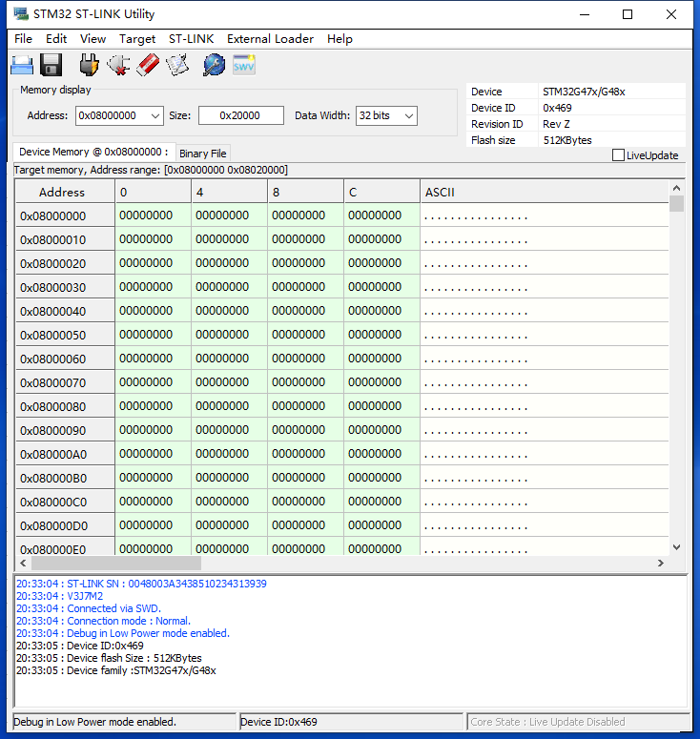Click the horizontal scrollbar left arrow
This screenshot has height=739, width=700.
(x=23, y=564)
